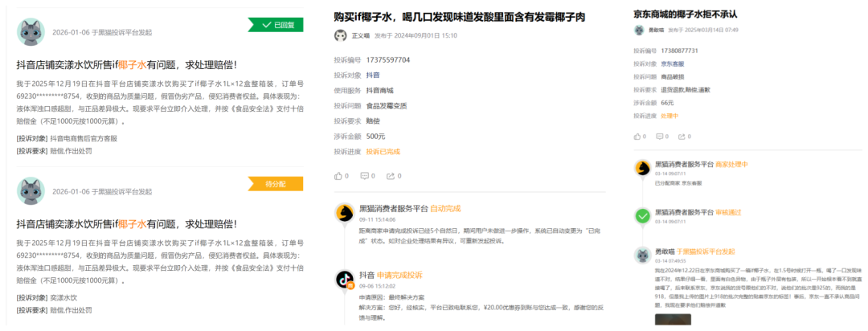Click the 商家处理中 status label

(x=732, y=165)
